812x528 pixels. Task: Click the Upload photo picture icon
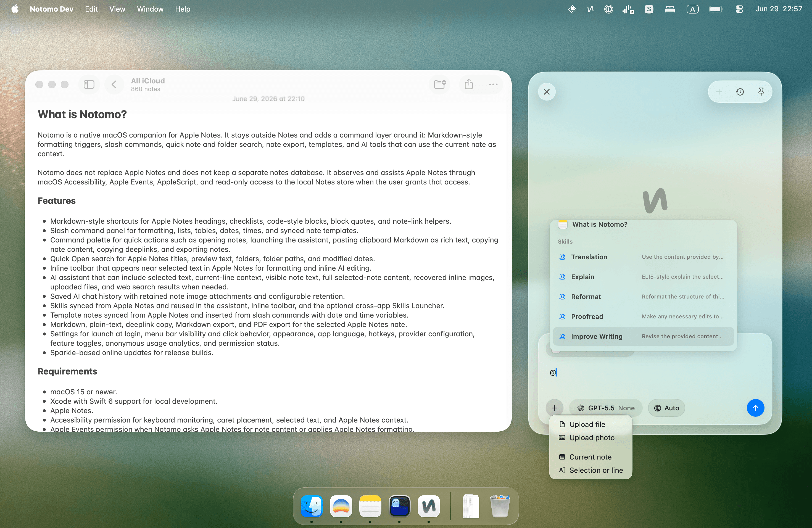(562, 438)
